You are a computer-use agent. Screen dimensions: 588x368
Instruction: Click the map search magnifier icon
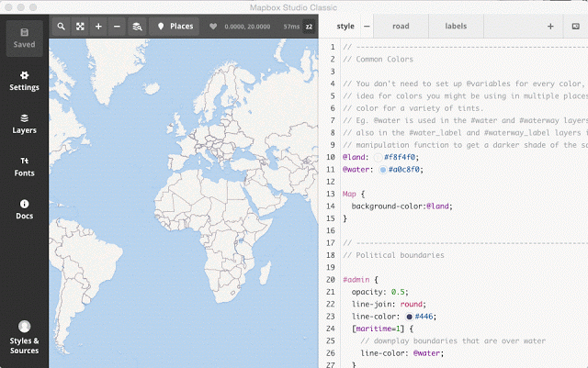coord(62,27)
